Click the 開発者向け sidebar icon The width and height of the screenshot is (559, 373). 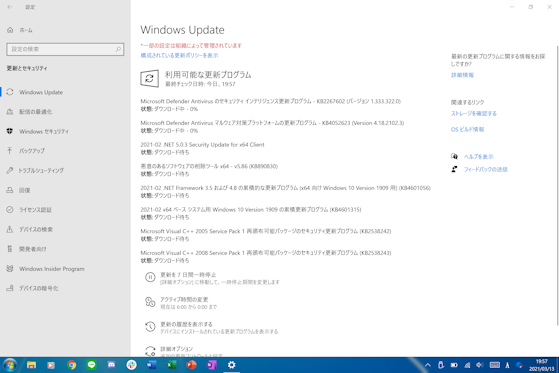click(x=10, y=249)
